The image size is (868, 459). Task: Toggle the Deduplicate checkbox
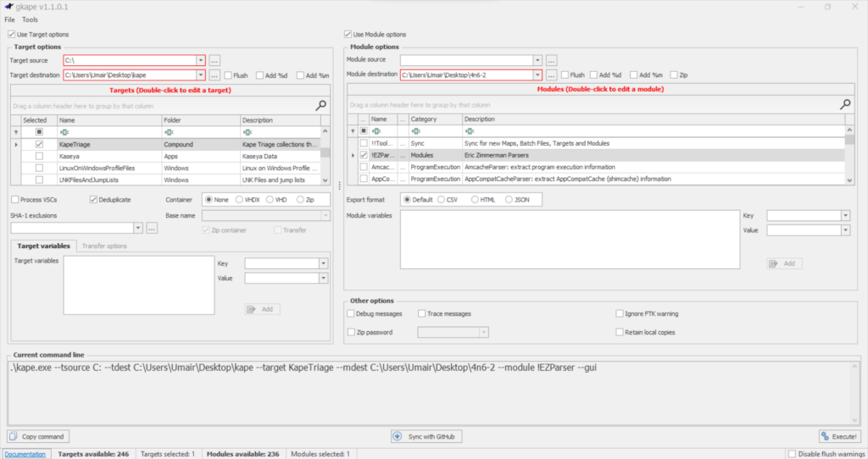point(93,200)
